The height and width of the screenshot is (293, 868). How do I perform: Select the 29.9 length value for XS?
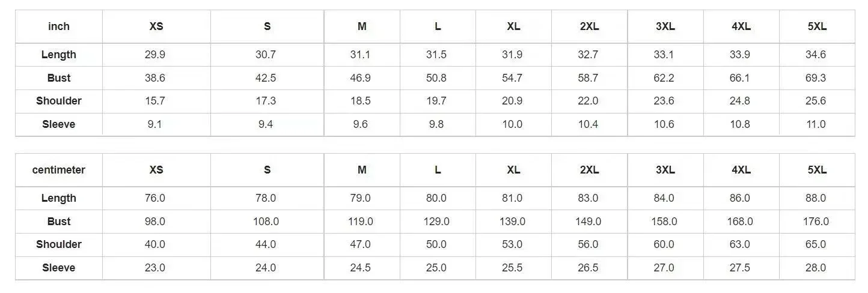coord(155,55)
